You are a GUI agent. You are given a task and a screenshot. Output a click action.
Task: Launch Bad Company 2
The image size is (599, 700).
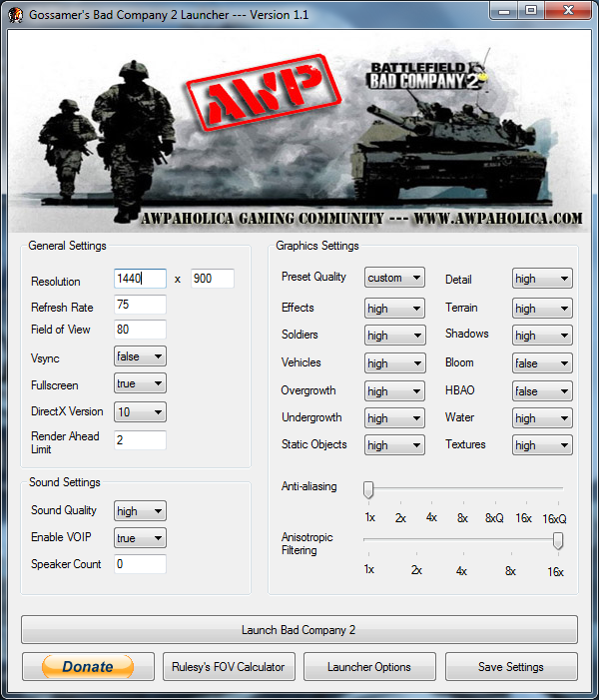click(299, 630)
